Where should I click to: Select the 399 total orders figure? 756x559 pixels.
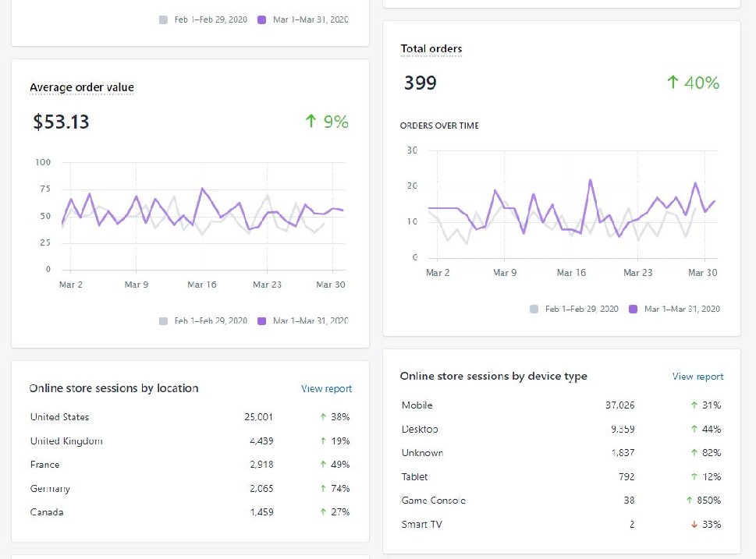click(420, 83)
